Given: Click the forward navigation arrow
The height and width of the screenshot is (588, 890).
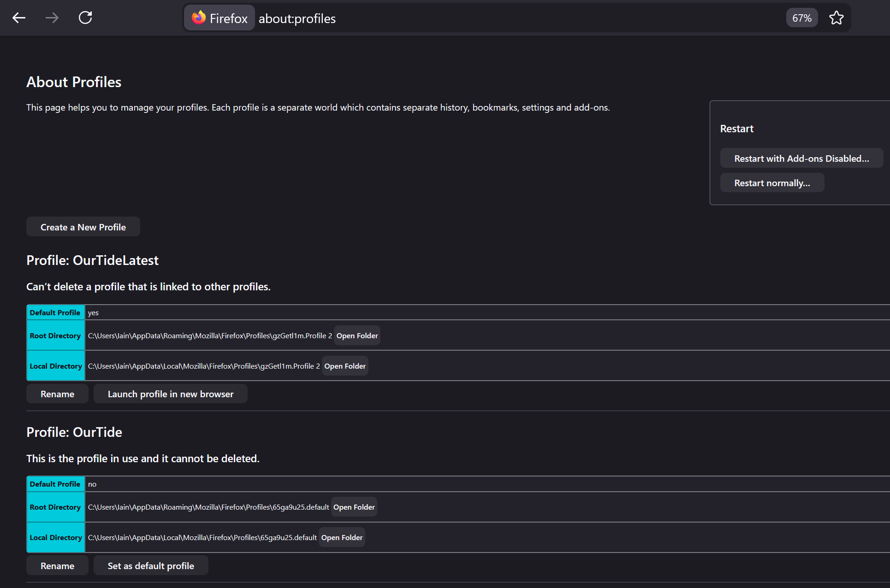Looking at the screenshot, I should point(52,18).
